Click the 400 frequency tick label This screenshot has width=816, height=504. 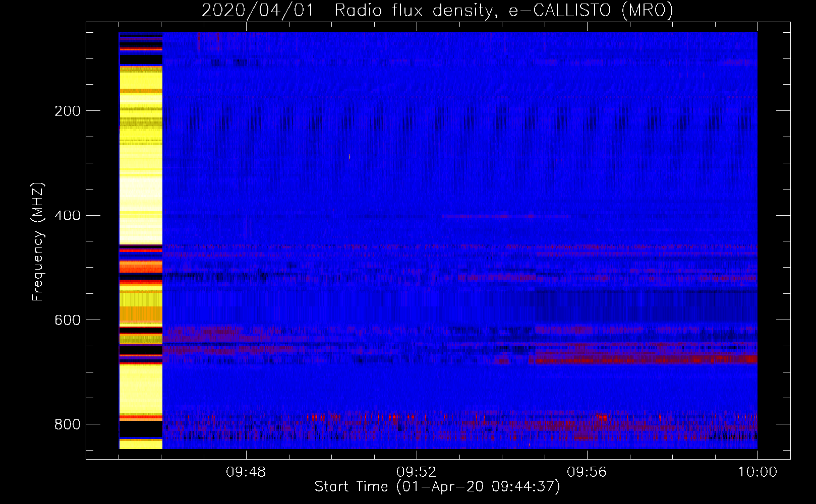click(68, 216)
